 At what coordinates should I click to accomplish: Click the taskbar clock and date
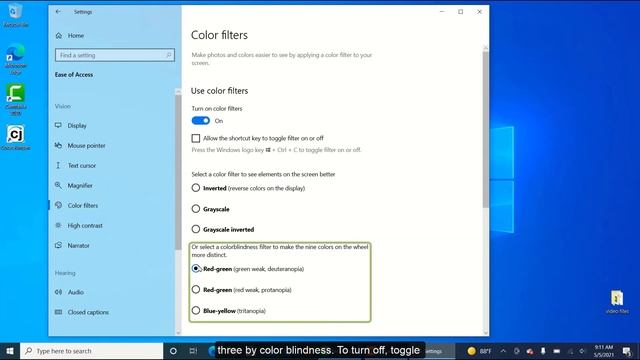[x=604, y=351]
